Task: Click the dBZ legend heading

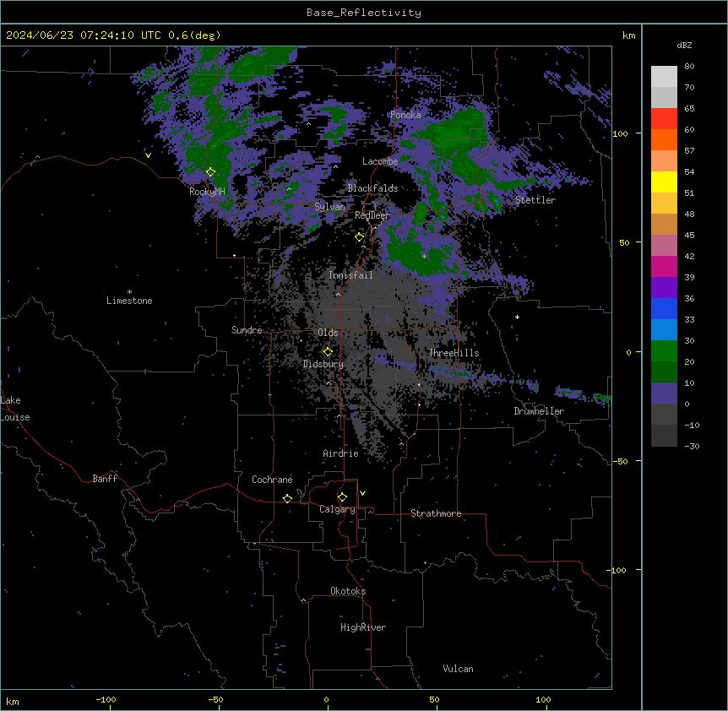Action: (x=684, y=45)
